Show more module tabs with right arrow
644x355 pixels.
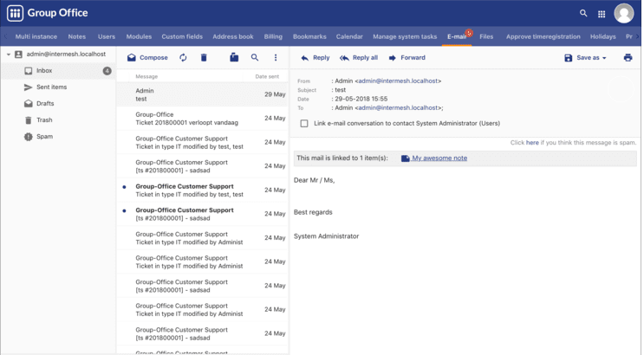coord(637,36)
